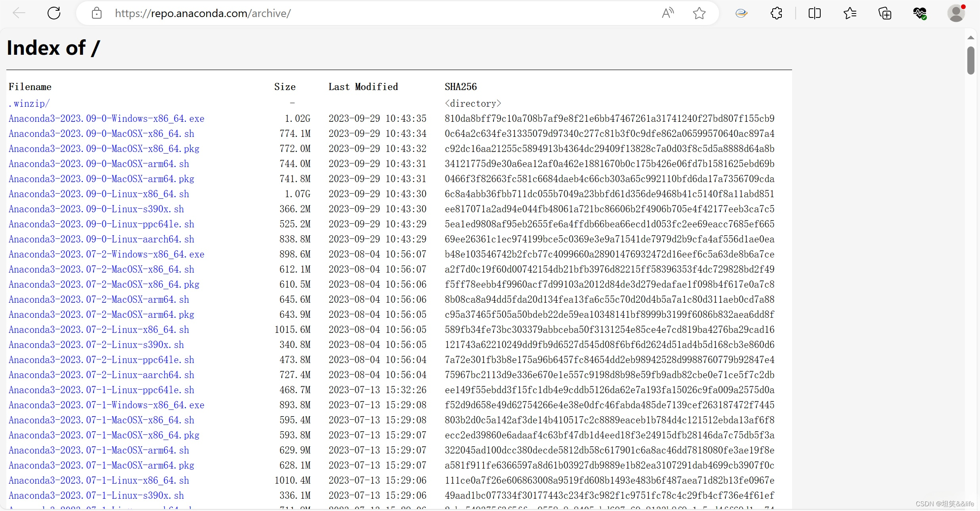Download Anaconda3-2023.07-1-Linux-x86_64.sh

99,480
